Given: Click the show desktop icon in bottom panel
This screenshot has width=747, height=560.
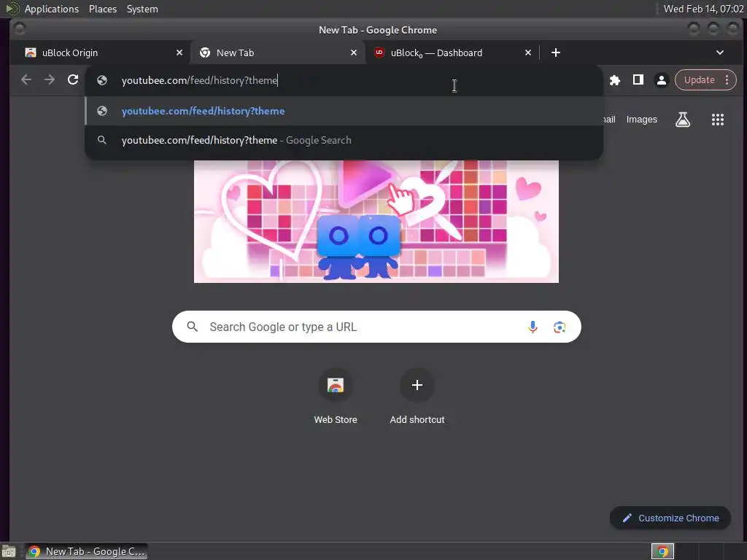Looking at the screenshot, I should [9, 551].
